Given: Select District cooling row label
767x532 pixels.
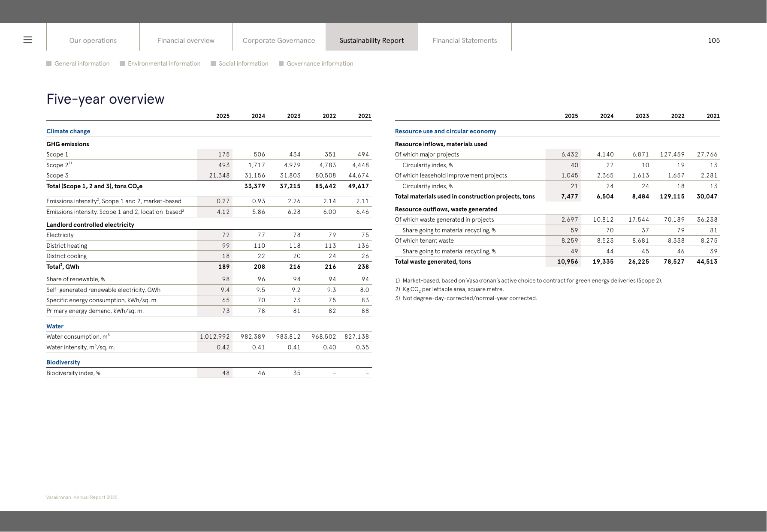Looking at the screenshot, I should pyautogui.click(x=66, y=256).
